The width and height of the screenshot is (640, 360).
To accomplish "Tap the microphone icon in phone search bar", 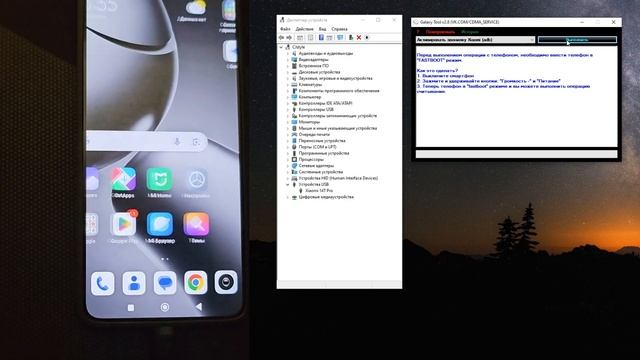I will [x=177, y=142].
